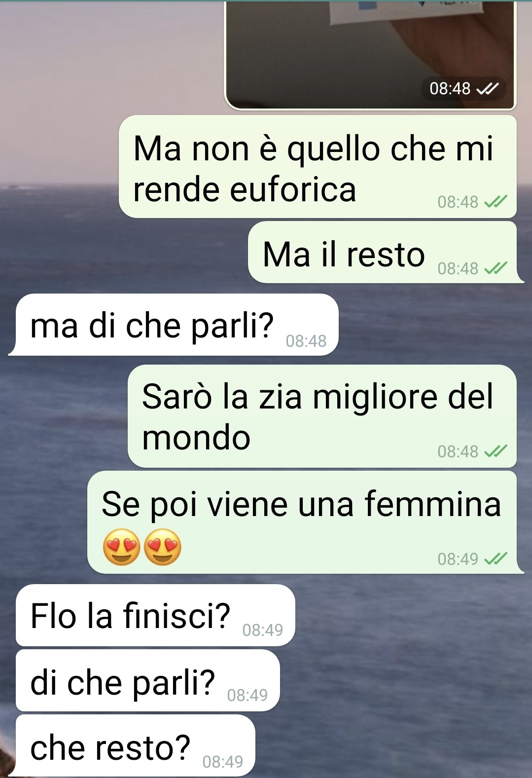Tap the 08:49 timestamp beside 'Flo la finisci?'

pos(263,630)
